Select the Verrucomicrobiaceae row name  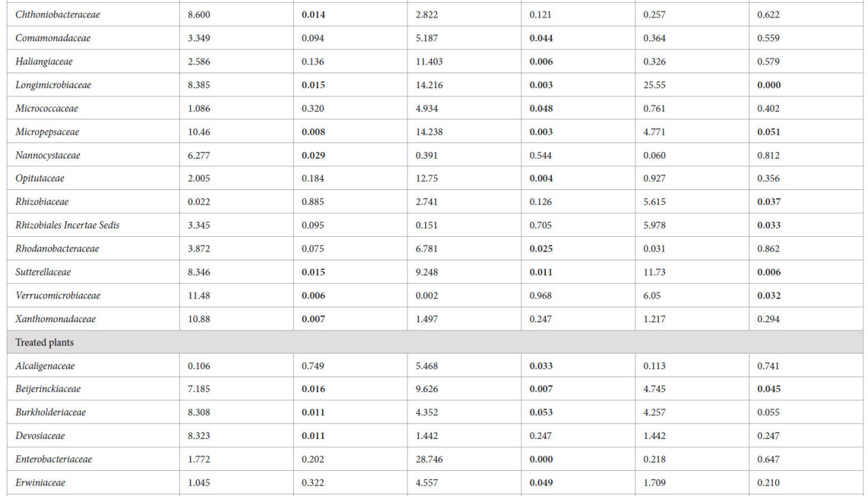pos(58,296)
